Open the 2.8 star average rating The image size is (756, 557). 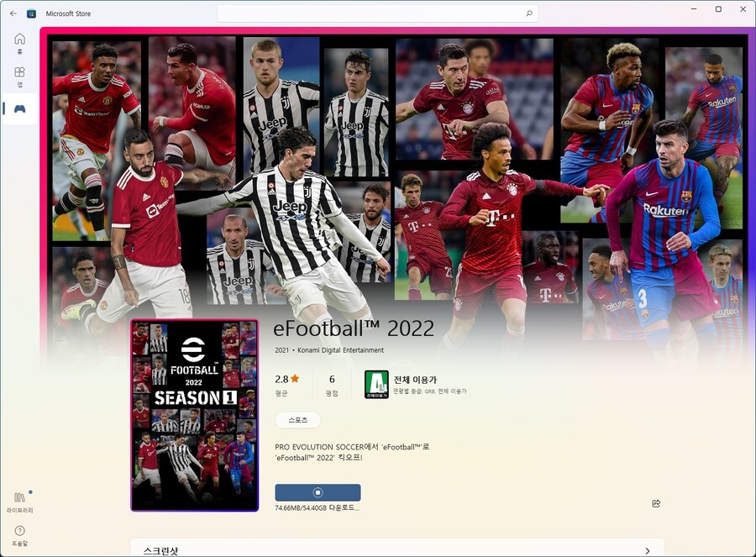point(287,384)
